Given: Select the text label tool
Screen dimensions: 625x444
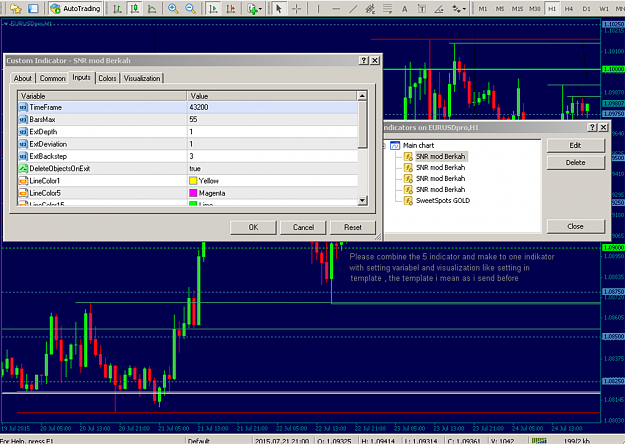Looking at the screenshot, I should (x=422, y=8).
